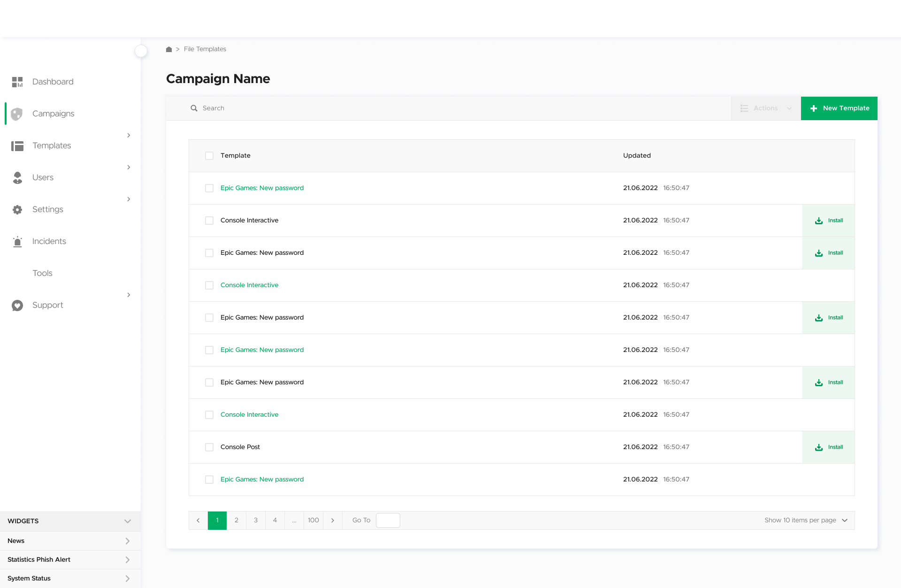Open Dashboard from the sidebar
The width and height of the screenshot is (901, 588).
(x=53, y=82)
